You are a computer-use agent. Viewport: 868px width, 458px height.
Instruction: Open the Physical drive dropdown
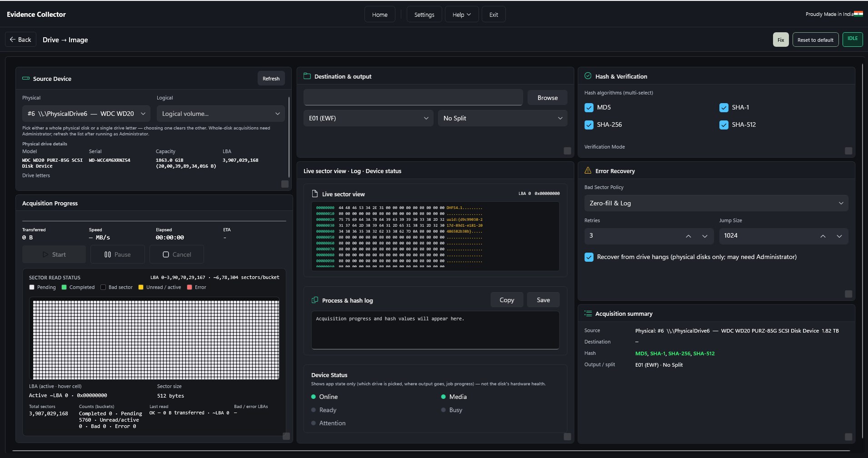coord(86,114)
